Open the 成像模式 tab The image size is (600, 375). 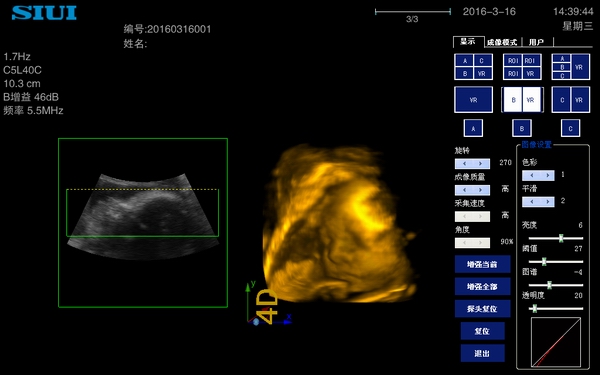502,42
